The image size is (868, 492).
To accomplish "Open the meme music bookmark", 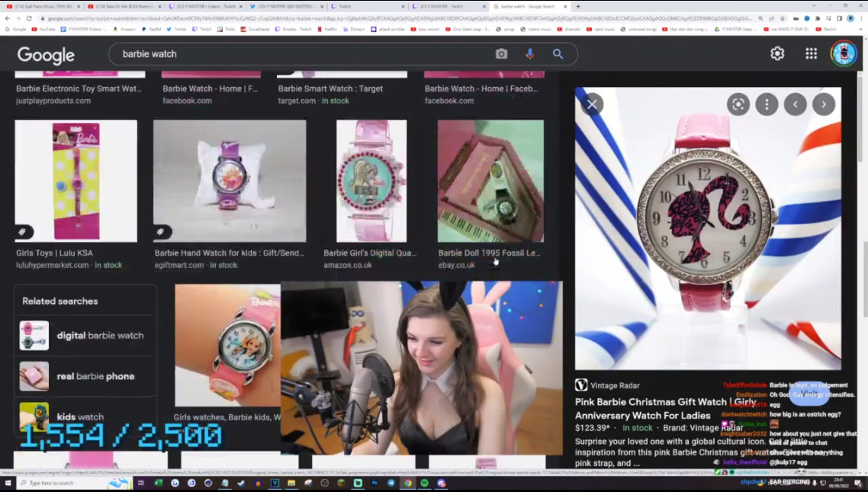I will coord(536,29).
